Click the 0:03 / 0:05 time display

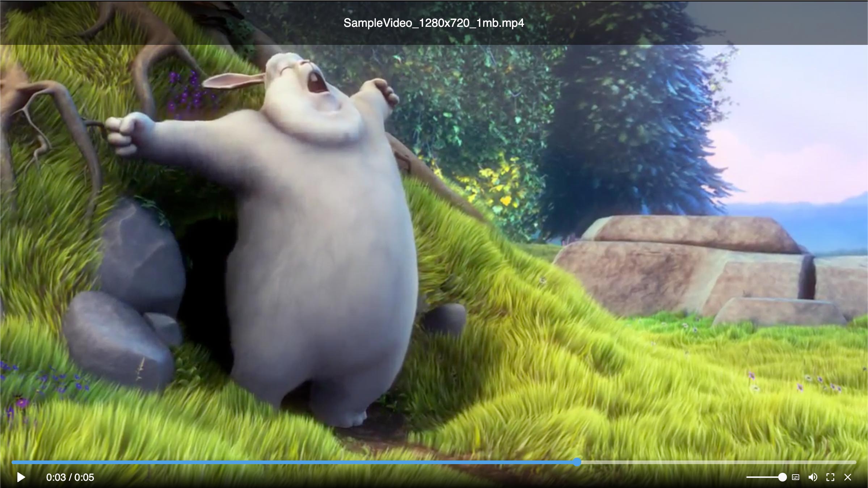(70, 477)
